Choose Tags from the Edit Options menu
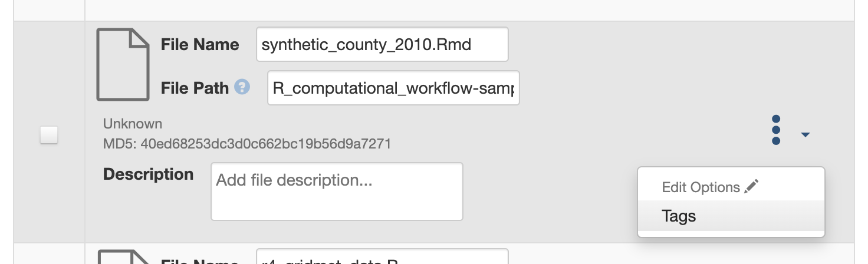 [x=679, y=216]
